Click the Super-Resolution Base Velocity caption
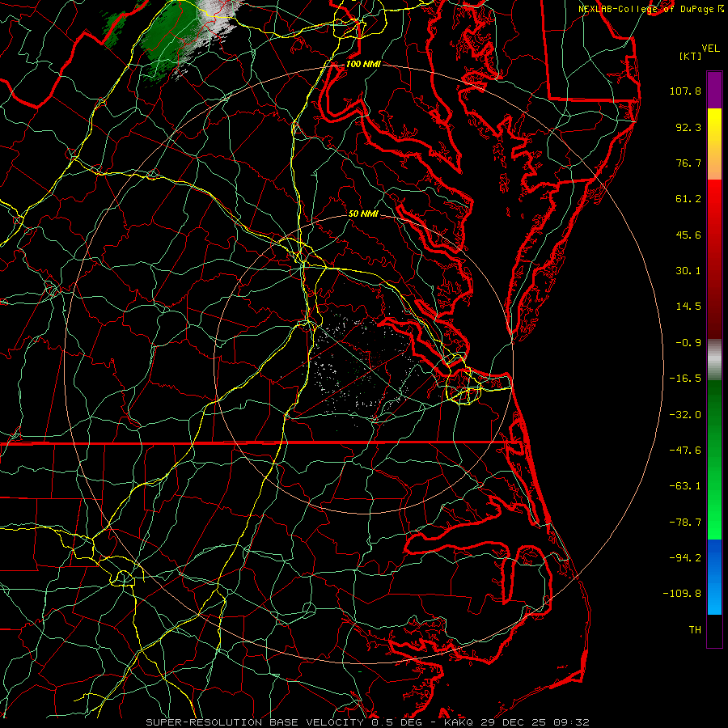Viewport: 728px width, 728px height. pos(368,722)
